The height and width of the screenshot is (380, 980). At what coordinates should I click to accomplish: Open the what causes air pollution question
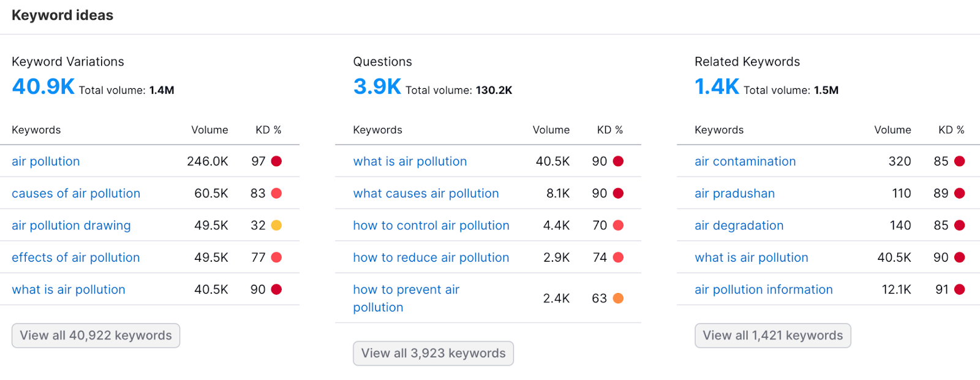(x=426, y=194)
